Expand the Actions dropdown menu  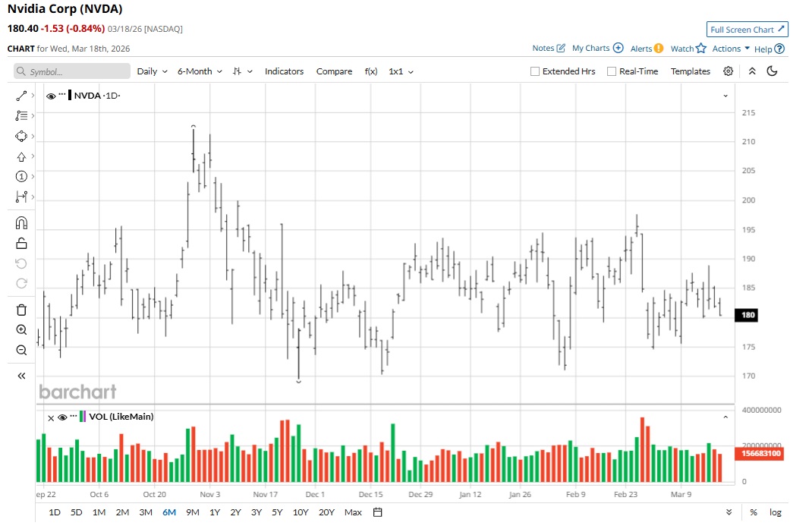click(x=731, y=49)
